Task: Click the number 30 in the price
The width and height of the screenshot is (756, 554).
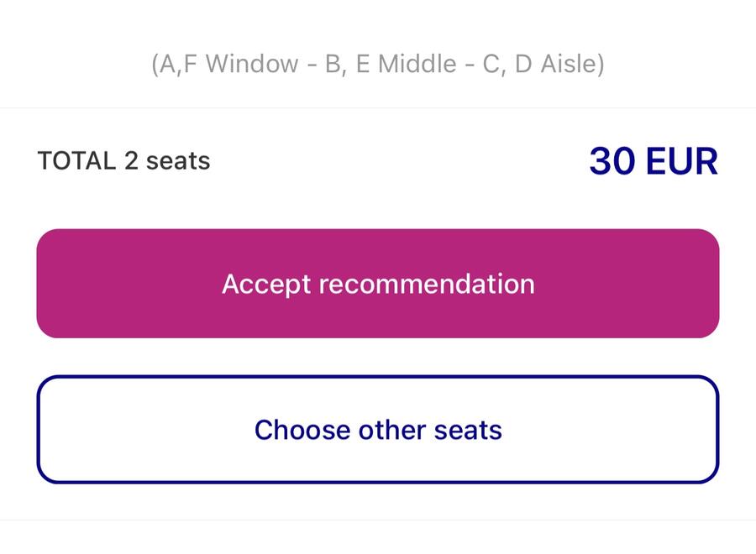Action: (612, 161)
